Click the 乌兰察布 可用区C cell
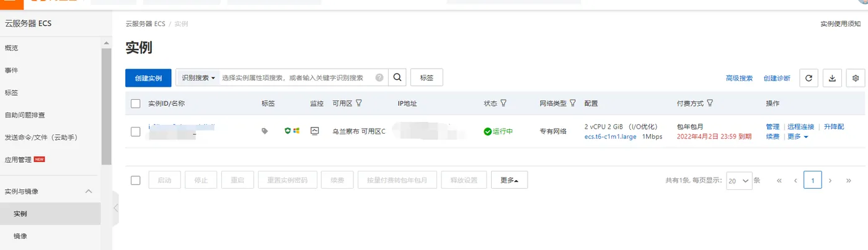 click(x=359, y=131)
